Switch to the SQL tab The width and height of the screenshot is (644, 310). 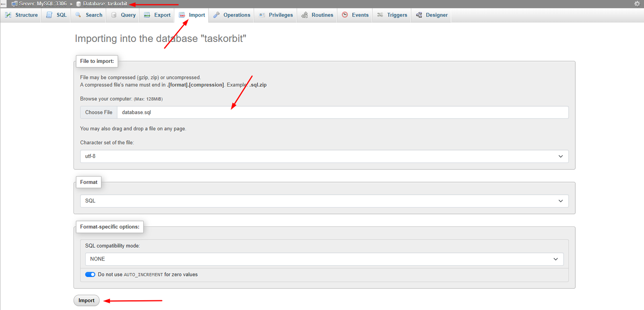(x=56, y=15)
